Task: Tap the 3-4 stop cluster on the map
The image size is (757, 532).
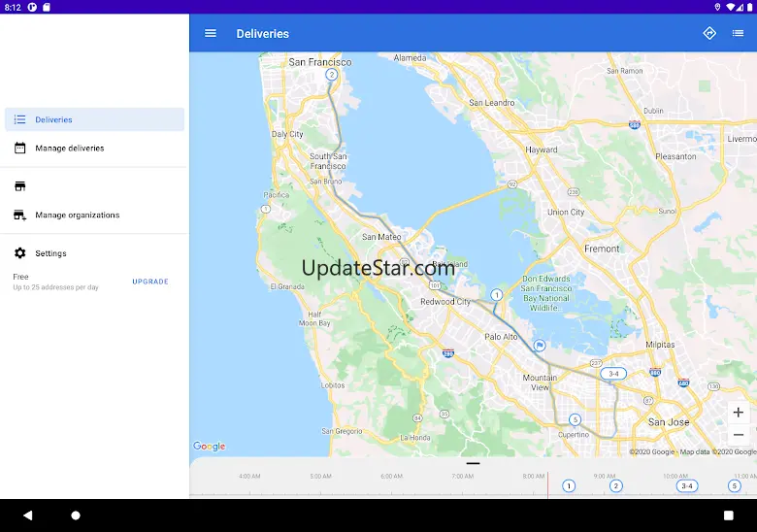Action: pos(613,374)
